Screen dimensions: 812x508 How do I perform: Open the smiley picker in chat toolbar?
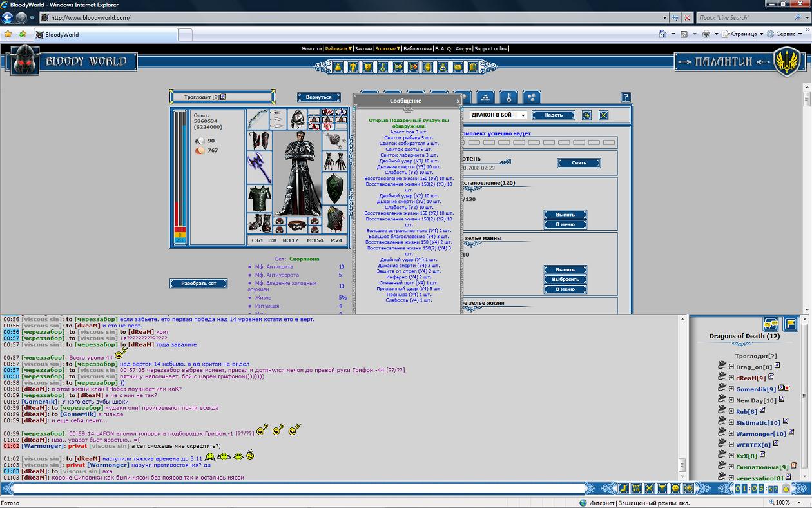(675, 488)
